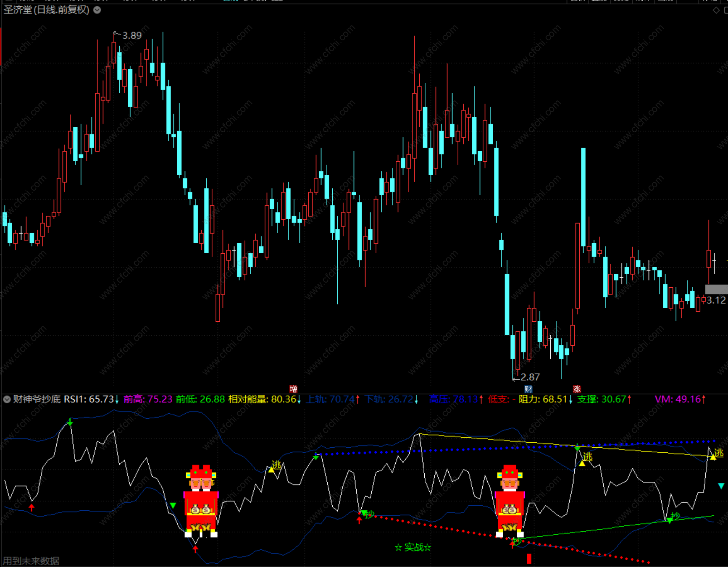Click the green down arrow at RSI peak
This screenshot has width=728, height=567.
pyautogui.click(x=70, y=422)
